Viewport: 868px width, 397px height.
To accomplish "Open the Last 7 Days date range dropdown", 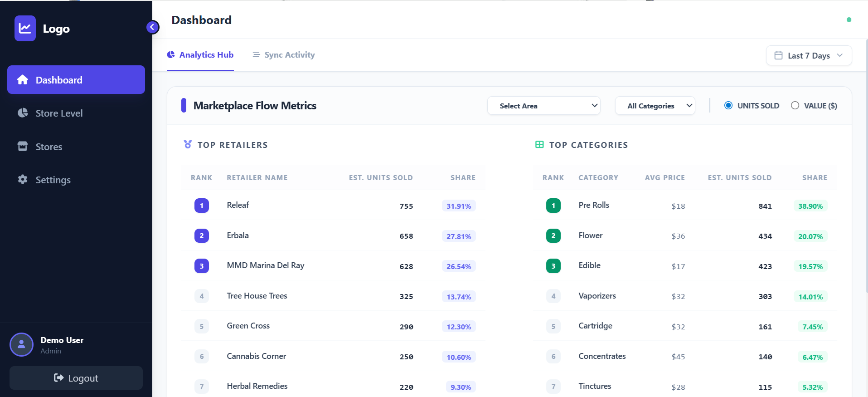I will point(809,55).
